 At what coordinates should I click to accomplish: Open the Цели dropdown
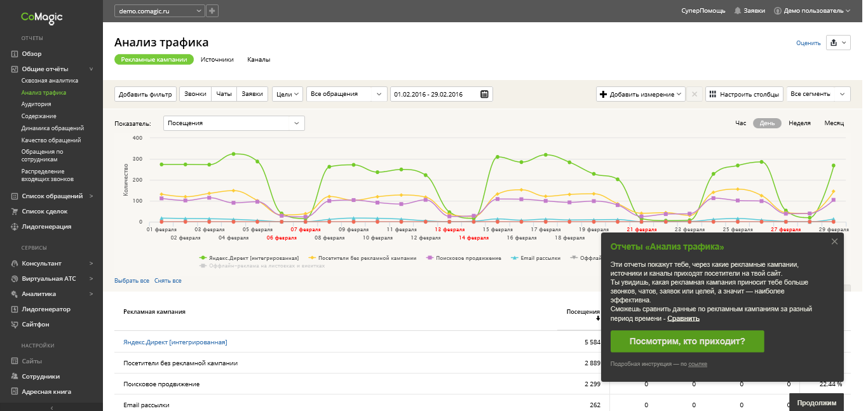pyautogui.click(x=287, y=94)
